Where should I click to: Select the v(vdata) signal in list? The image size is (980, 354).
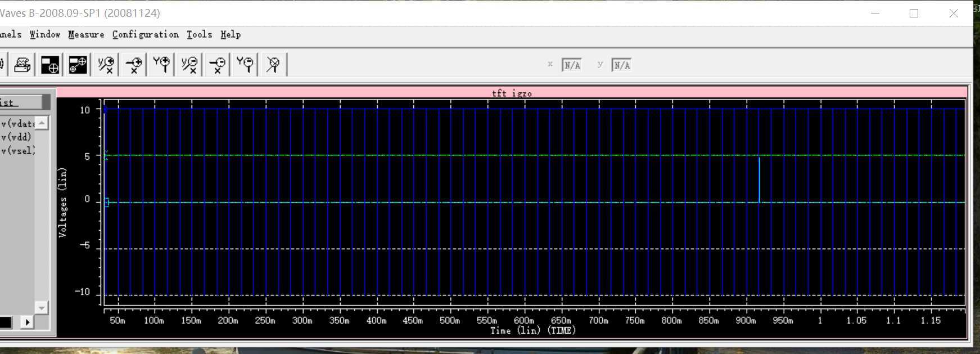[x=18, y=123]
